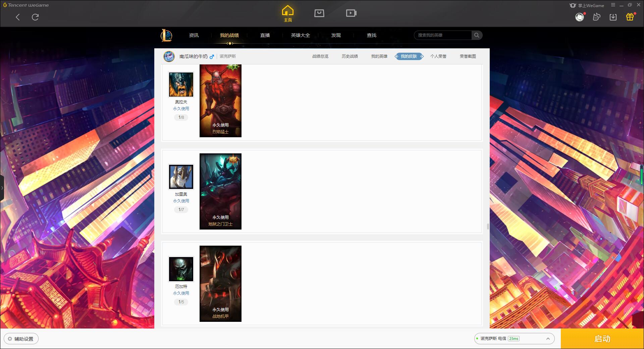
Task: Switch to 历史战绩 section
Action: 350,56
